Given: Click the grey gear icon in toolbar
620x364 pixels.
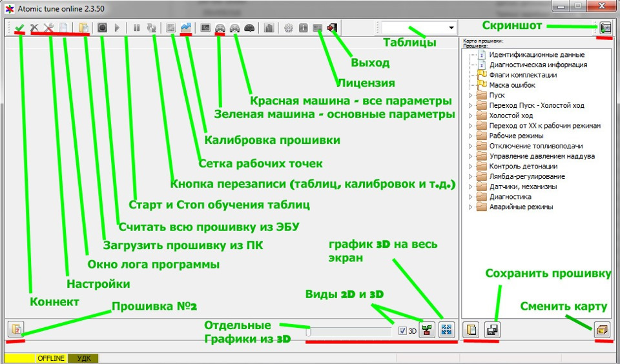Looking at the screenshot, I should tap(288, 28).
